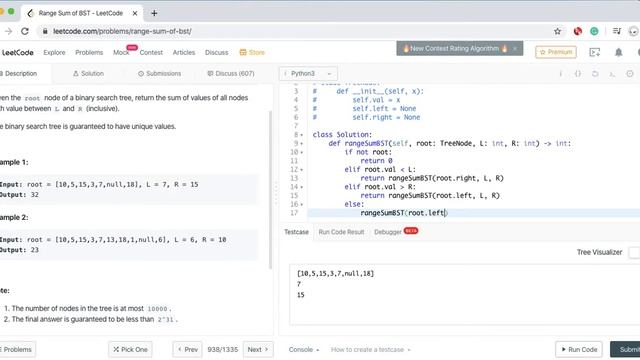Click the curly braces code format icon
Image resolution: width=640 pixels, height=360 pixels.
tap(578, 73)
